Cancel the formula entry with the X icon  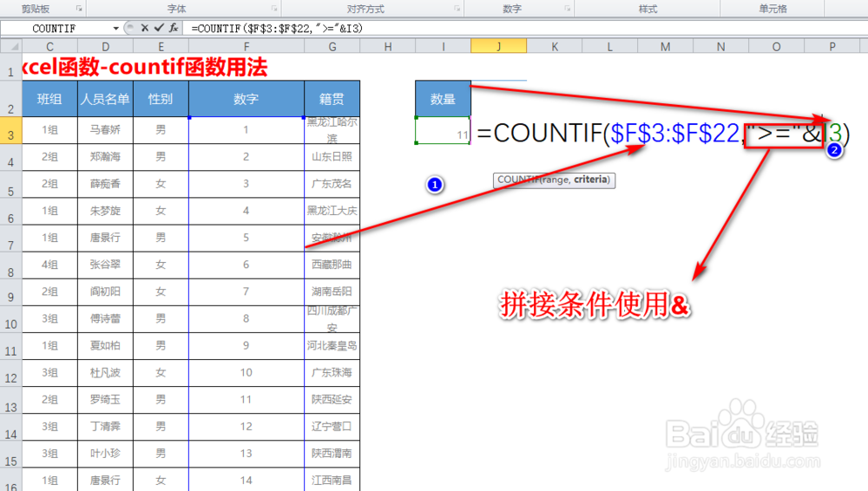[x=144, y=28]
